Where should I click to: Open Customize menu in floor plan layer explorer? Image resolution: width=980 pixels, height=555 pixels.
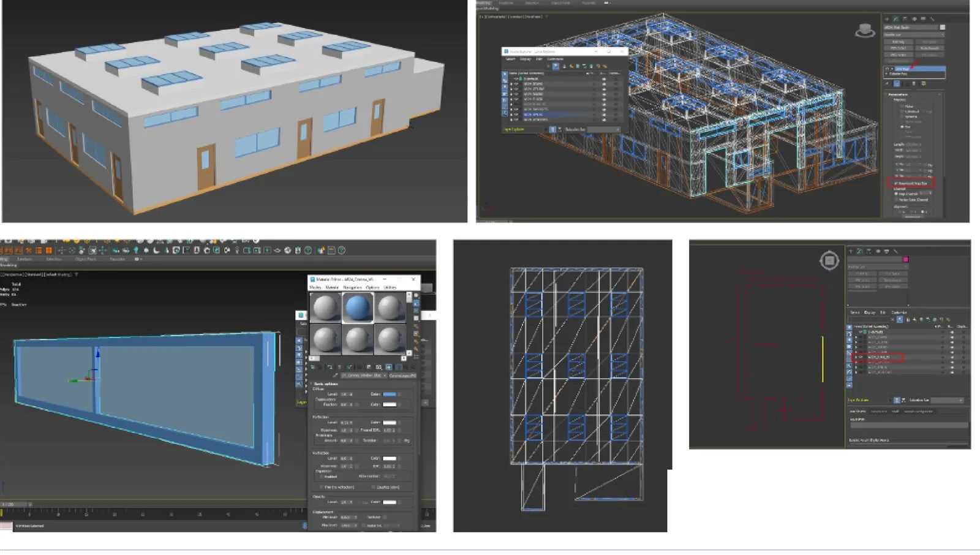(x=899, y=312)
